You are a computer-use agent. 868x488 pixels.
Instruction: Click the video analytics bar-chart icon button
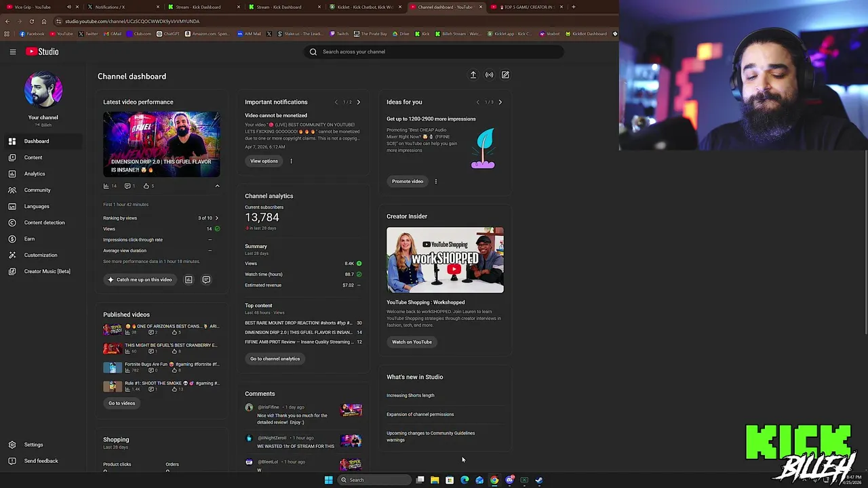(189, 279)
